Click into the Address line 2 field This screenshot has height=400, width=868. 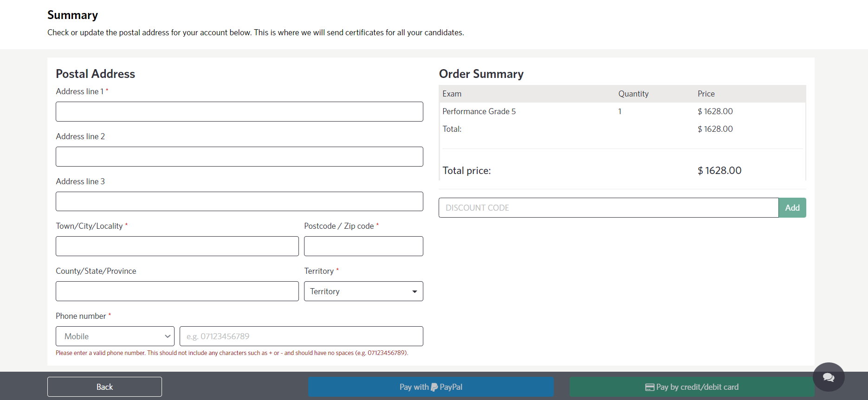click(x=239, y=157)
